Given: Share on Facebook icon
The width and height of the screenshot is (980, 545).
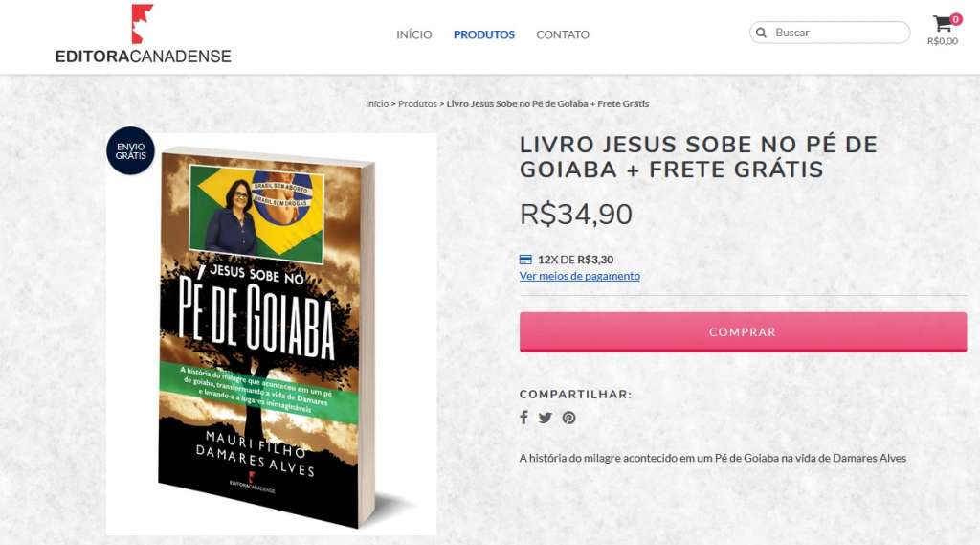Looking at the screenshot, I should pyautogui.click(x=523, y=418).
